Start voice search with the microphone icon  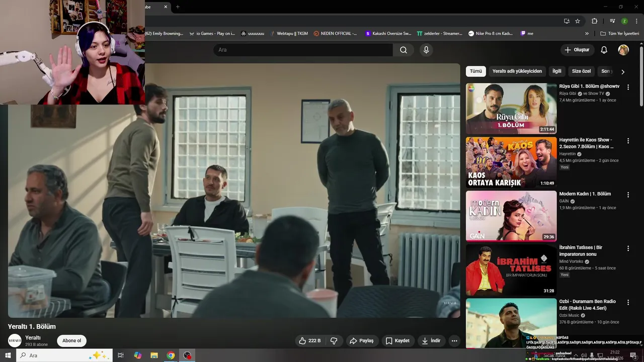pyautogui.click(x=426, y=50)
